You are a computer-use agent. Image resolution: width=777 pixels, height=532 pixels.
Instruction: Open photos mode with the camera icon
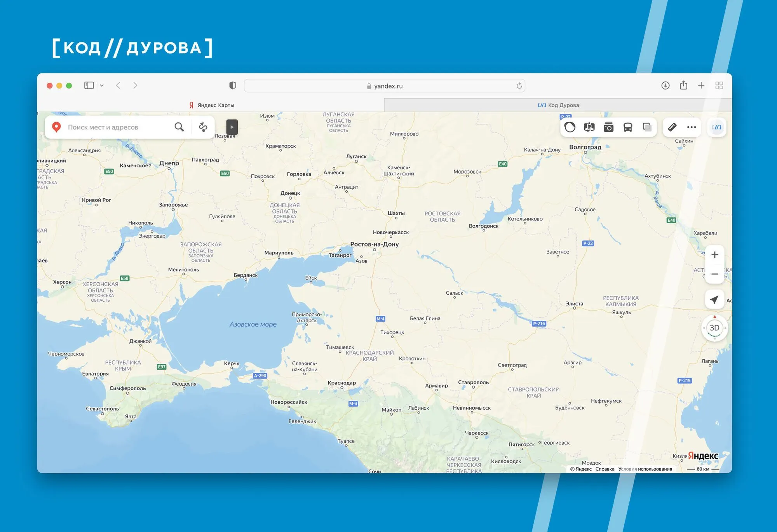[608, 127]
